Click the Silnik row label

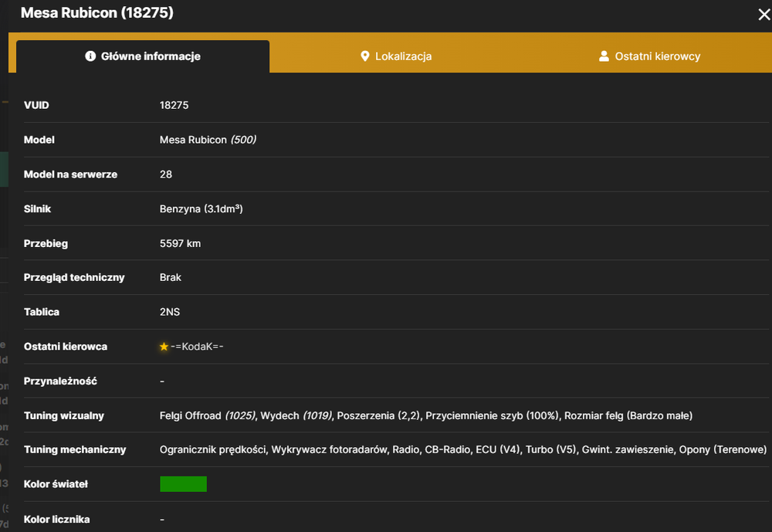[37, 208]
